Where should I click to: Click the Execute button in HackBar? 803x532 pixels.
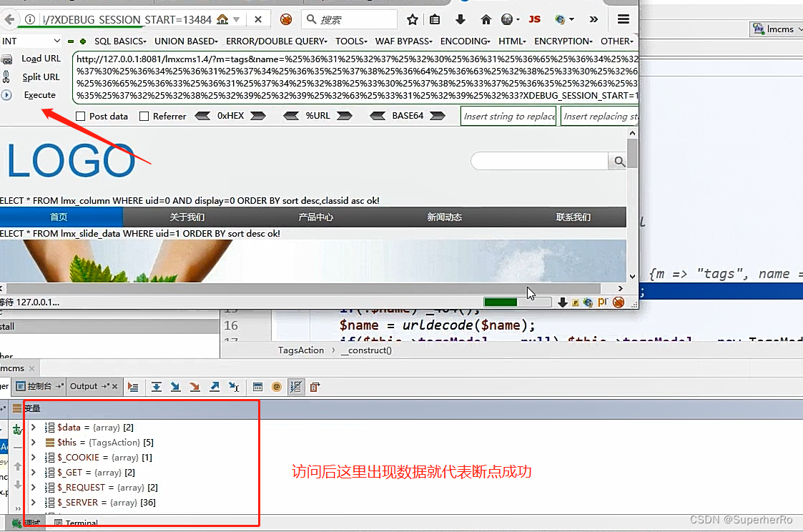[x=40, y=94]
